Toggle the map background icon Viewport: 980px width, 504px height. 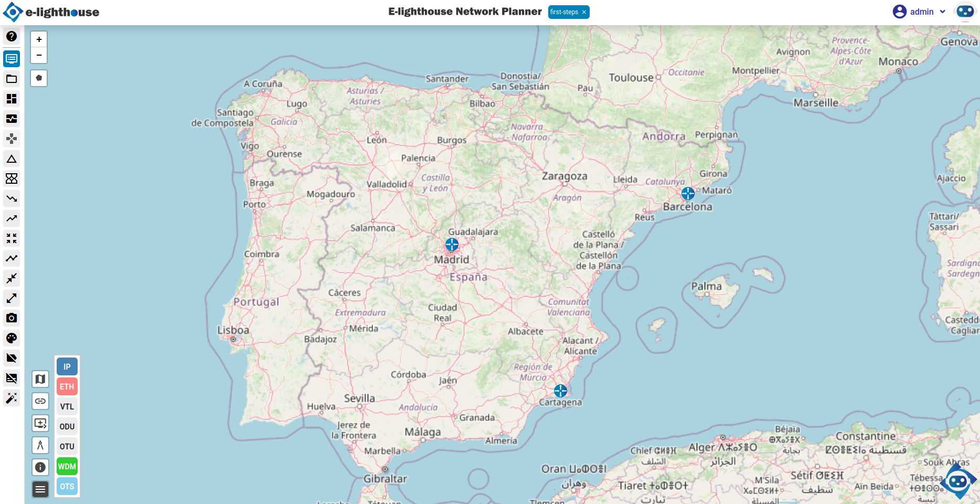pos(40,379)
